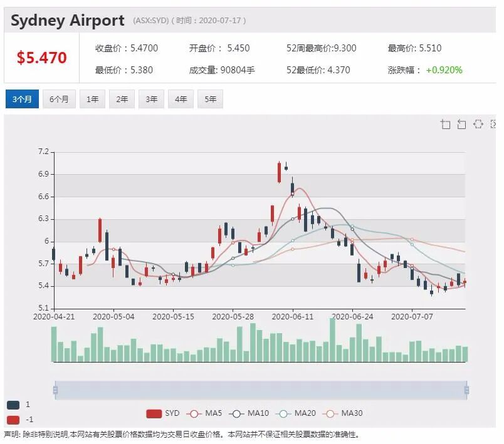This screenshot has height=444, width=504.
Task: Click the tallest volume bar near 2020-06-24
Action: 332,340
